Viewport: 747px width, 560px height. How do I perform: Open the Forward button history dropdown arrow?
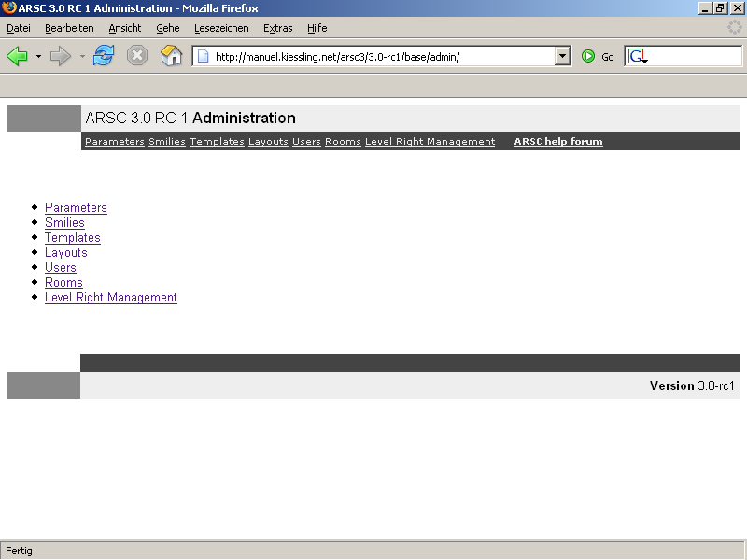(x=82, y=57)
